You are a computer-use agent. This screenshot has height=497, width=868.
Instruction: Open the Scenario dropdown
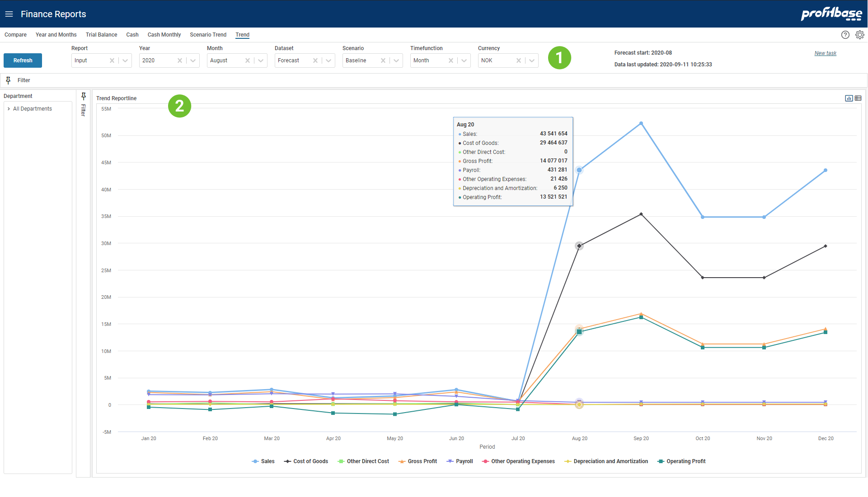pyautogui.click(x=396, y=60)
